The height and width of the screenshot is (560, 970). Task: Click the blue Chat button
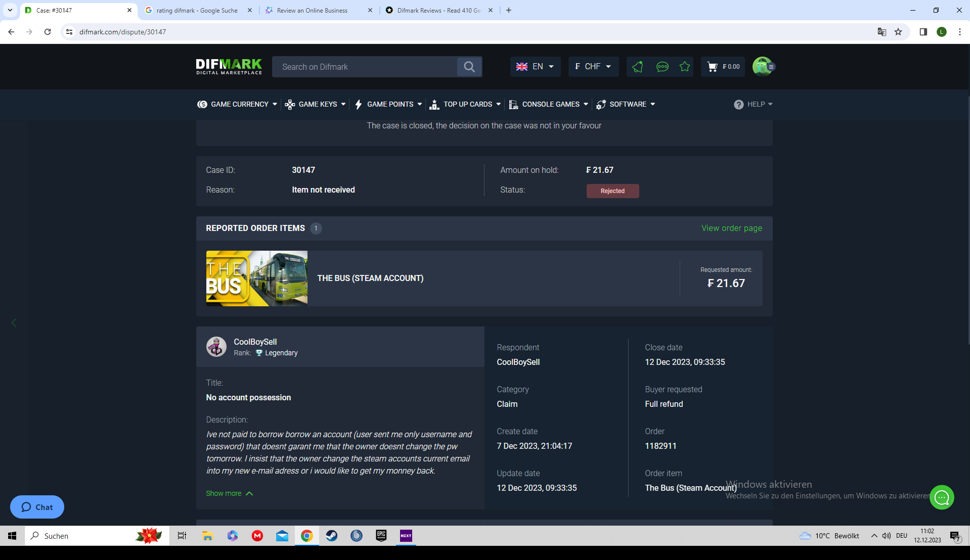(37, 507)
